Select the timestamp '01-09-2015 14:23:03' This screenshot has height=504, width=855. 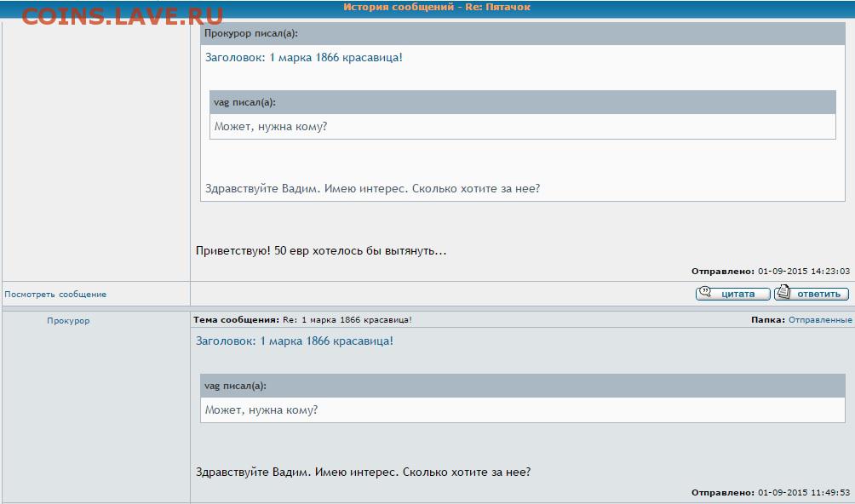tap(804, 271)
